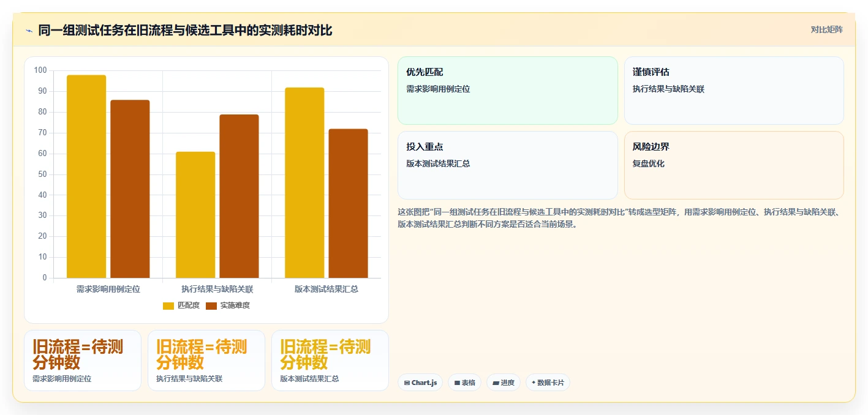Click the 匹配度 bar for 需求影响用例定位

point(86,176)
